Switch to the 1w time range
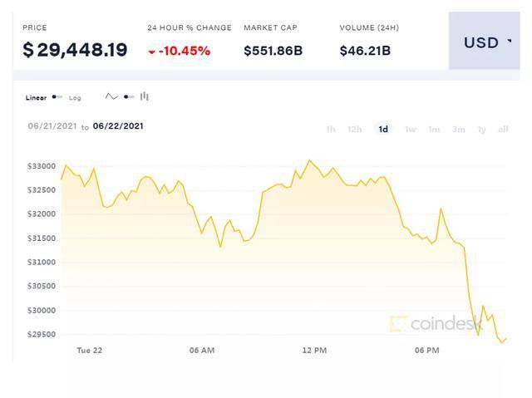The width and height of the screenshot is (532, 398). (409, 129)
